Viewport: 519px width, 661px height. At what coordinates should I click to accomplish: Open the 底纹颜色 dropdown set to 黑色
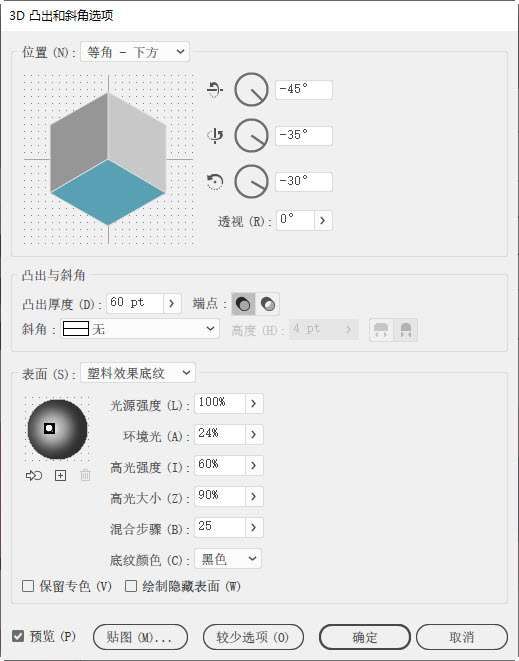[x=228, y=559]
